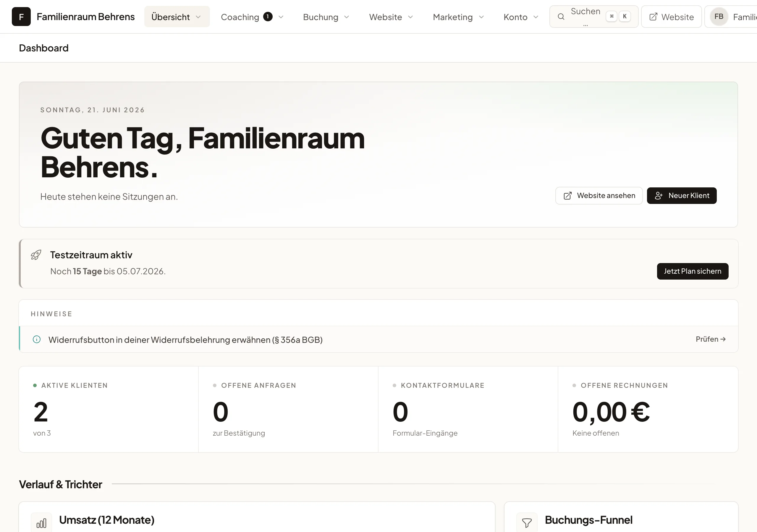Viewport: 757px width, 532px height.
Task: Open the Übersicht menu
Action: click(177, 17)
